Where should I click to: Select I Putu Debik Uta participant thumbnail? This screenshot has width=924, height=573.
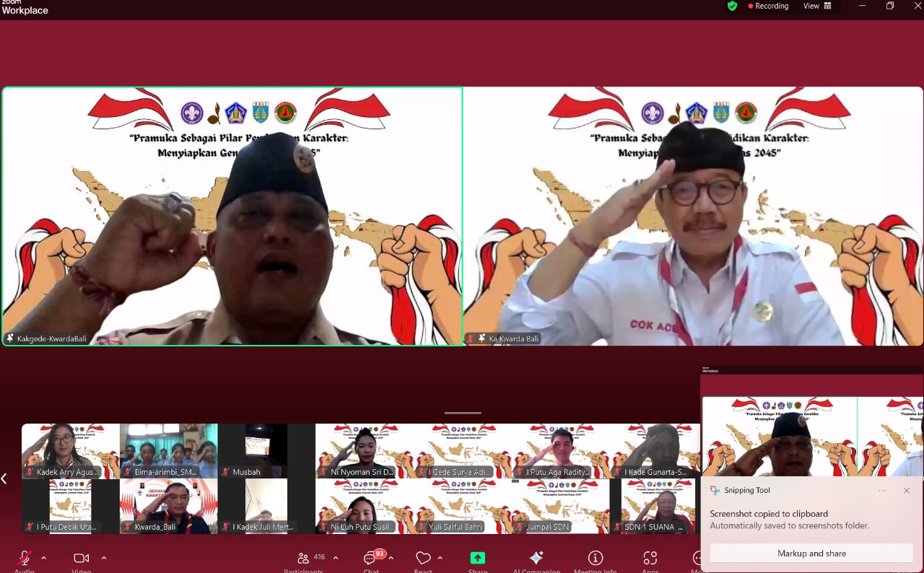71,506
